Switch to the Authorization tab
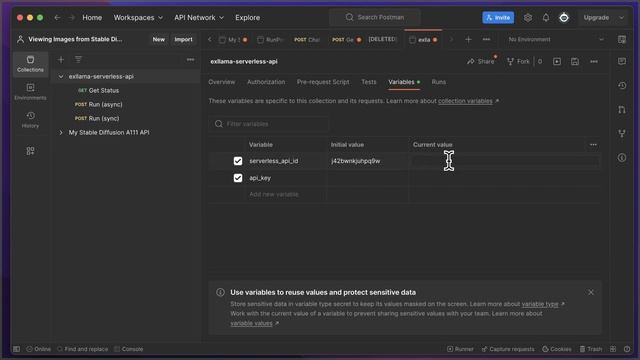The image size is (640, 360). click(266, 82)
